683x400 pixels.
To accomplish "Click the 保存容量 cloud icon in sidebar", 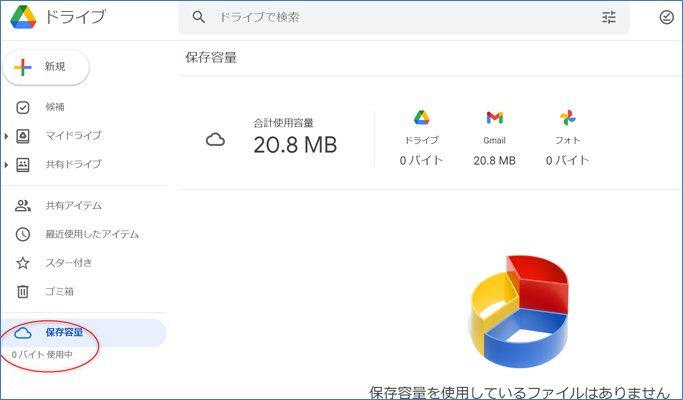I will [23, 333].
